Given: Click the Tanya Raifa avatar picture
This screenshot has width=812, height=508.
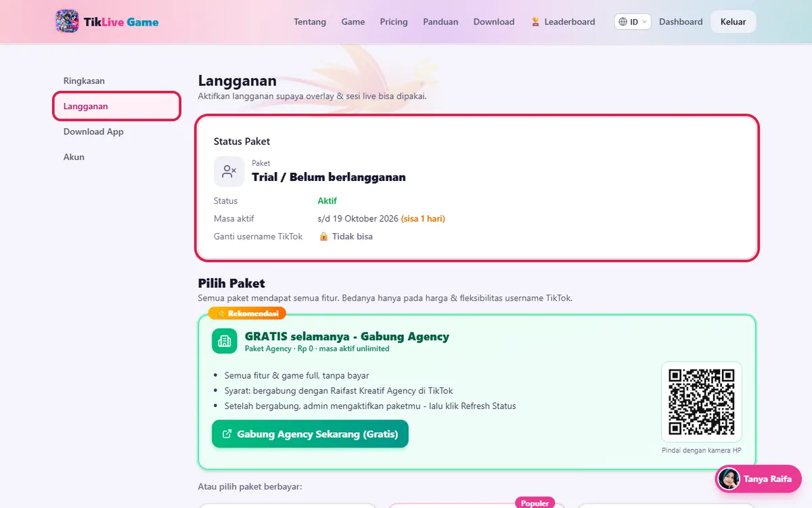Looking at the screenshot, I should pos(729,479).
